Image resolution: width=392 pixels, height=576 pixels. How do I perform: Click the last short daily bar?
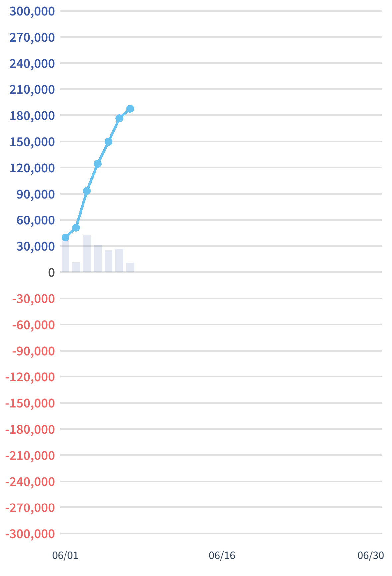pos(130,267)
